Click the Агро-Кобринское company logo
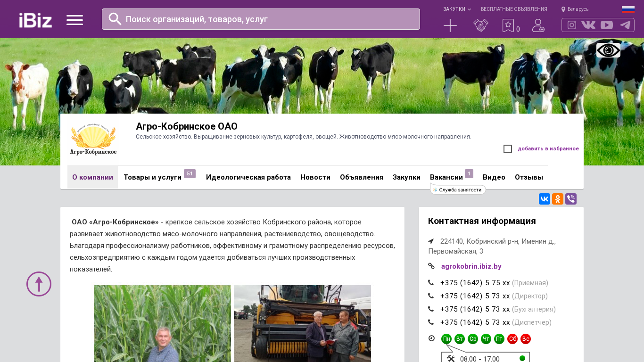The height and width of the screenshot is (362, 644). coord(93,140)
